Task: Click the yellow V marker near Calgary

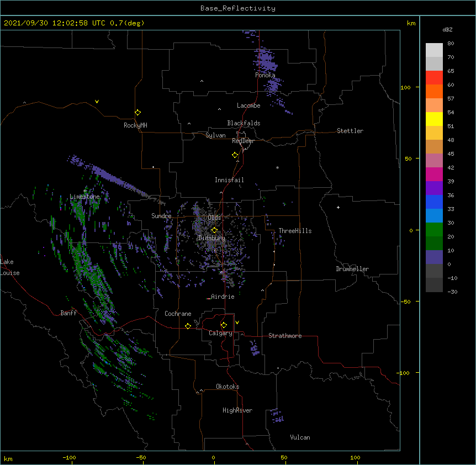Action: coord(237,323)
